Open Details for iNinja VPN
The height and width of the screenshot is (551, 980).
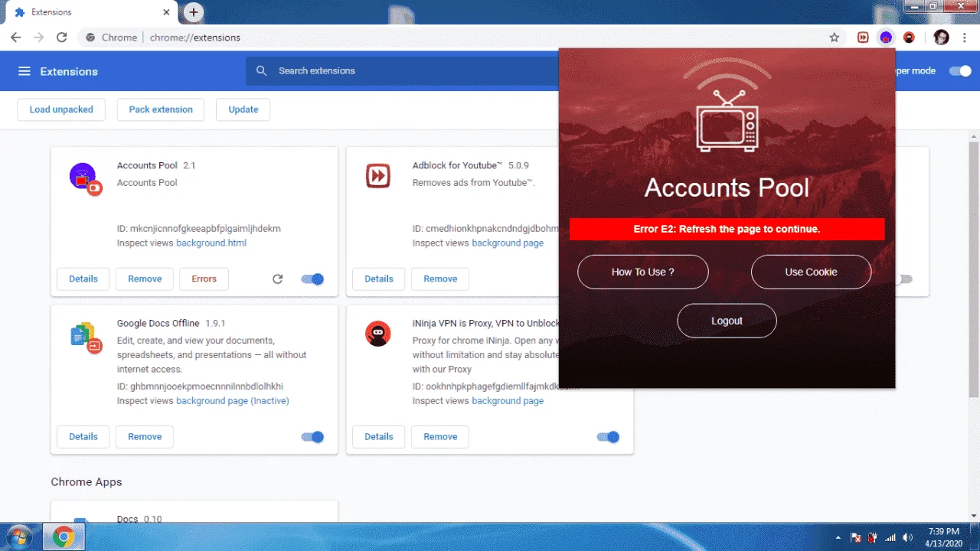pyautogui.click(x=379, y=437)
